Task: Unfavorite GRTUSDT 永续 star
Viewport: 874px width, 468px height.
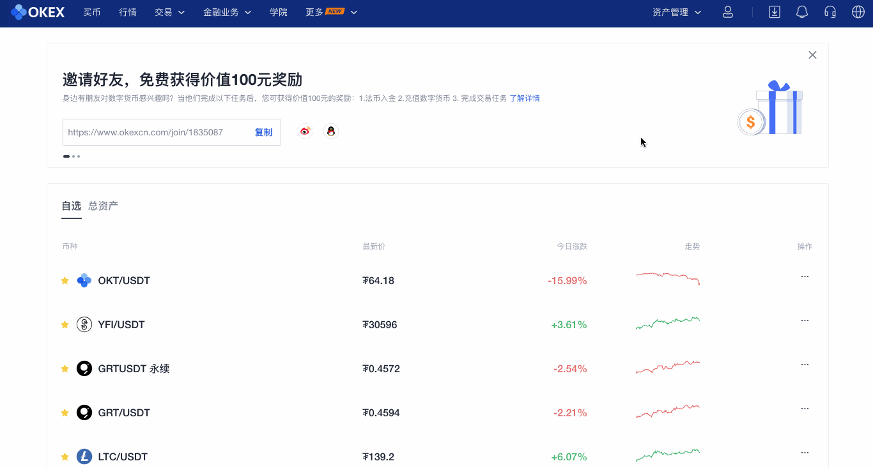Action: point(65,368)
